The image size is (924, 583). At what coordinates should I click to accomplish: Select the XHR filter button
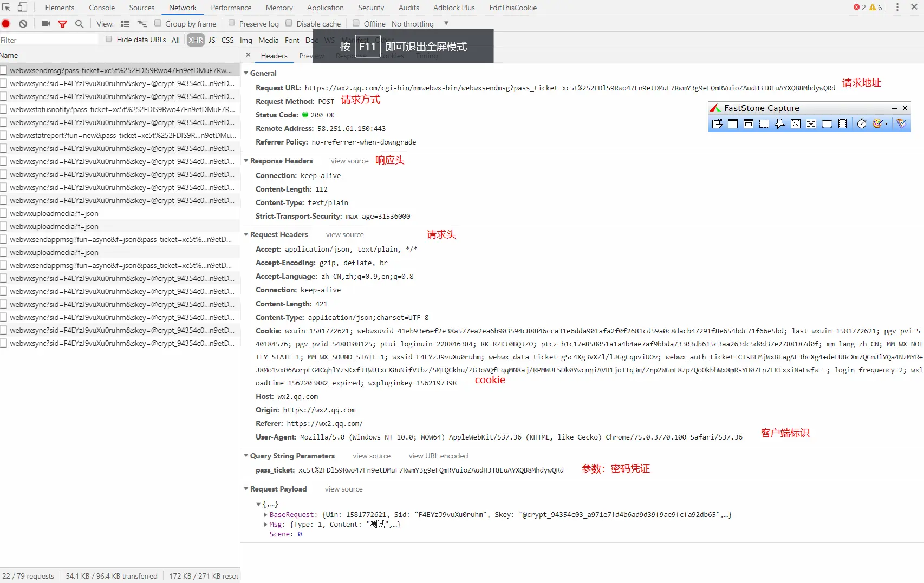(196, 40)
